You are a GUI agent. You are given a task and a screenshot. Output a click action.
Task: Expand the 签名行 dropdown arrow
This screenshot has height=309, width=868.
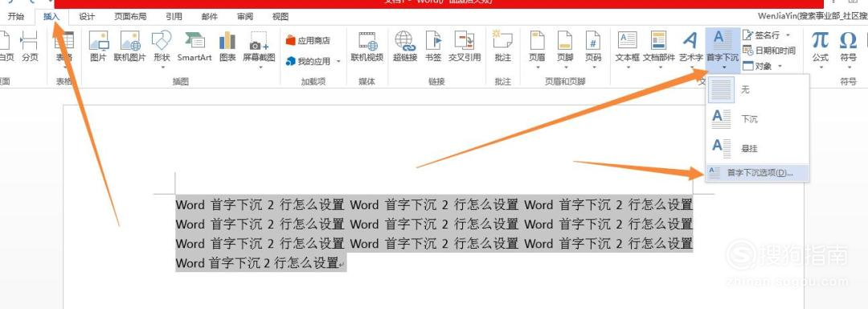788,35
